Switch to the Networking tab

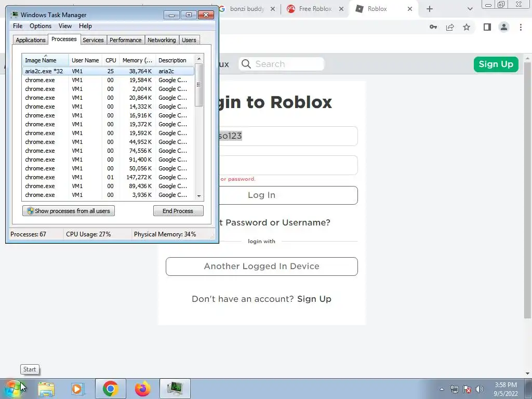[x=162, y=40]
